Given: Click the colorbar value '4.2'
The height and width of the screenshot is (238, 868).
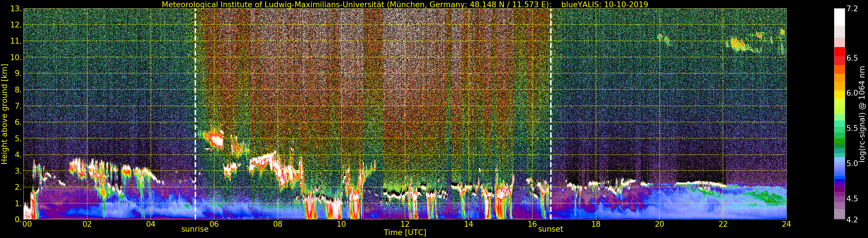Looking at the screenshot, I should [852, 220].
